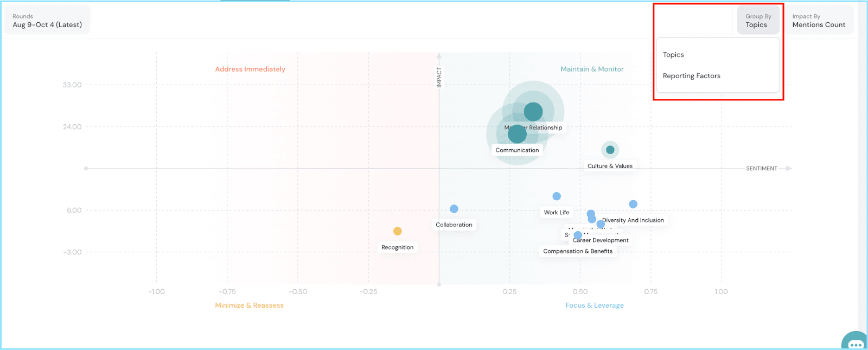Click the Communication bubble on chart
868x350 pixels.
point(517,133)
